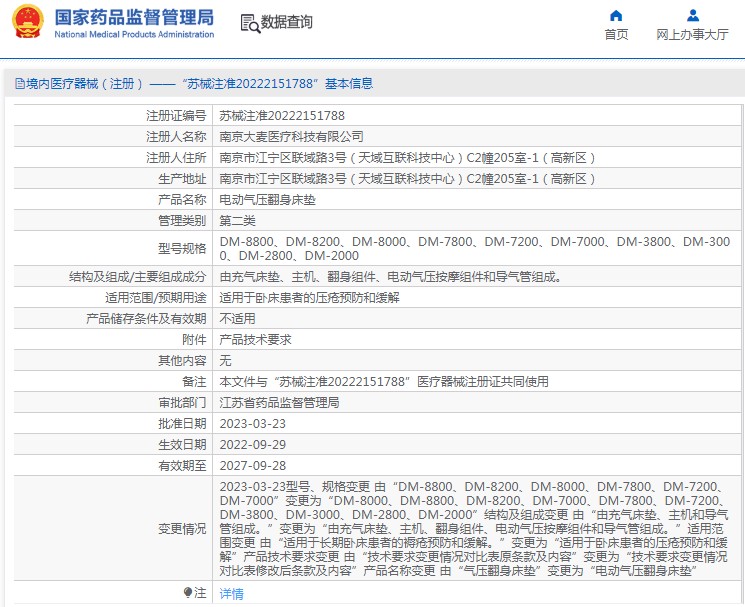Click the national emblem logo
The image size is (745, 607).
click(28, 22)
